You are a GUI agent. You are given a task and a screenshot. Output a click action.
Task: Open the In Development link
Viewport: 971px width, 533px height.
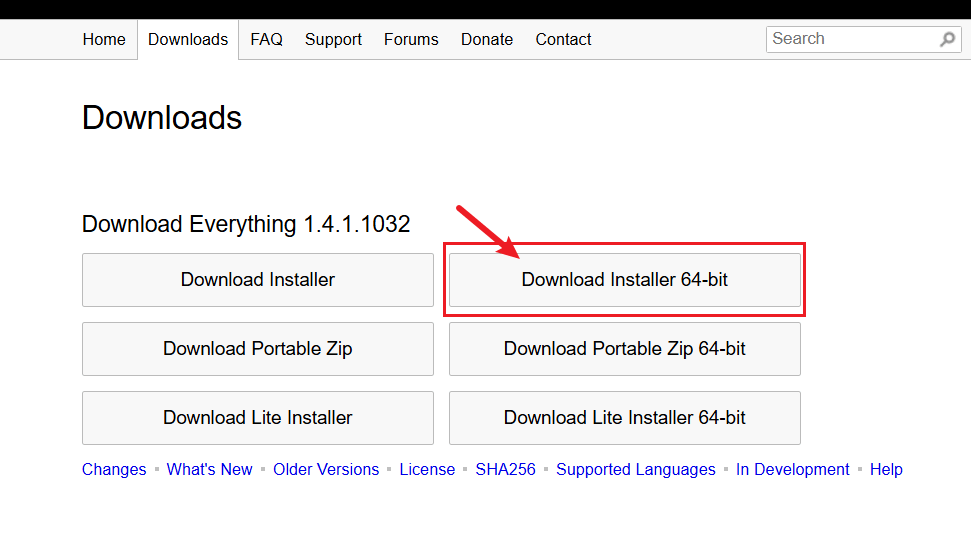793,469
